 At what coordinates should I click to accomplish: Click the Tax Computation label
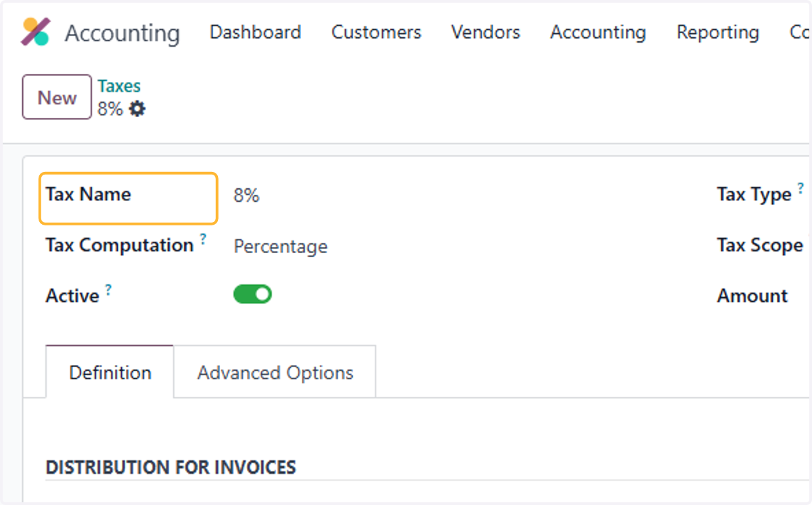(119, 245)
